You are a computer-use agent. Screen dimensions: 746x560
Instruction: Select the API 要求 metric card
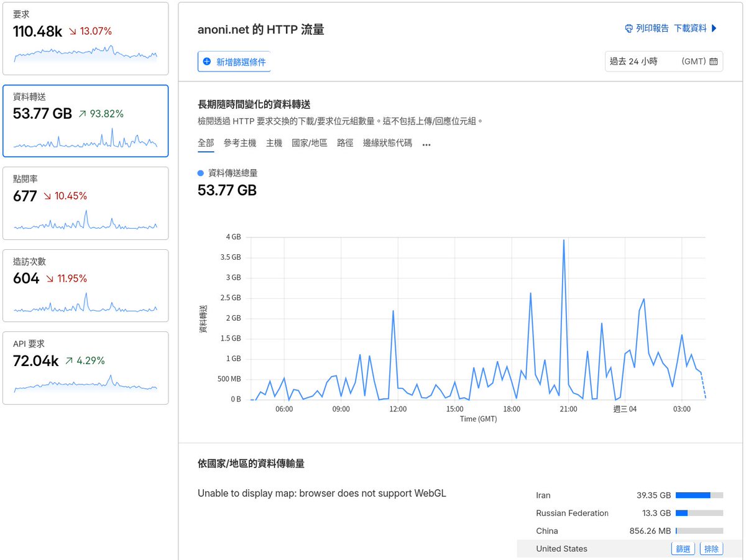pyautogui.click(x=86, y=368)
